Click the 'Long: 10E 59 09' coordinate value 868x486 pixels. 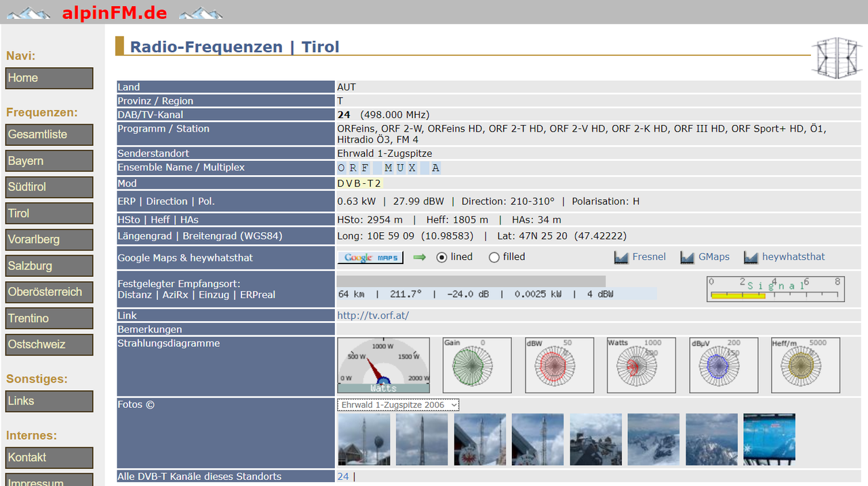(375, 236)
